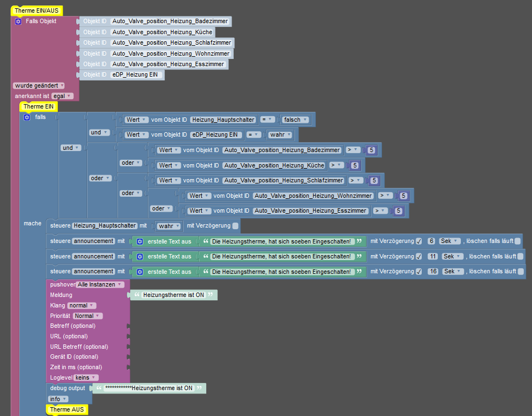Select Object ID Auto_Valve_position_Heizung_Schlafzimmer in trigger list
The image size is (532, 416).
171,43
